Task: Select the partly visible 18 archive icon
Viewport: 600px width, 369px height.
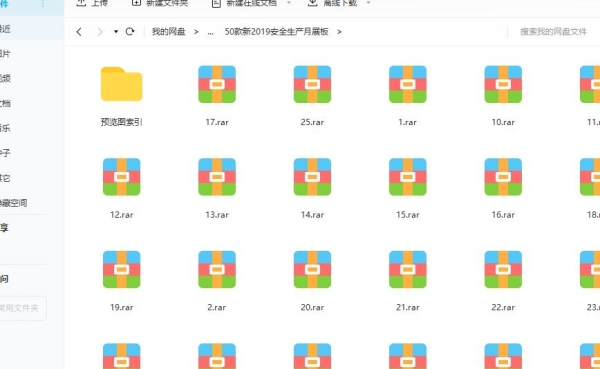Action: [590, 177]
